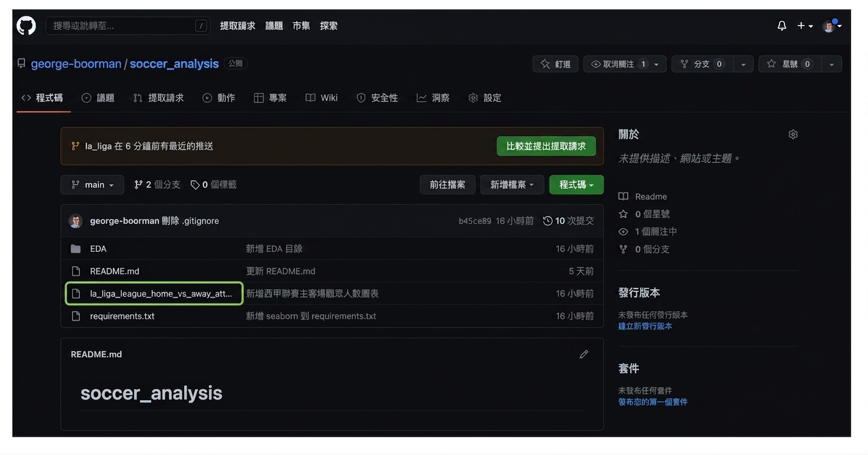The width and height of the screenshot is (868, 455).
Task: Fork the repo with 分支 button
Action: (702, 64)
